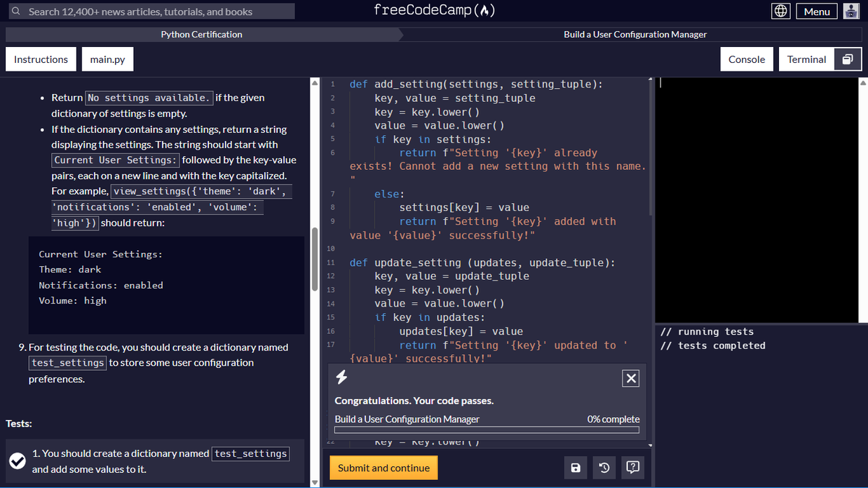The image size is (868, 488).
Task: Click 'Notifications: enabled' example line
Action: [101, 286]
